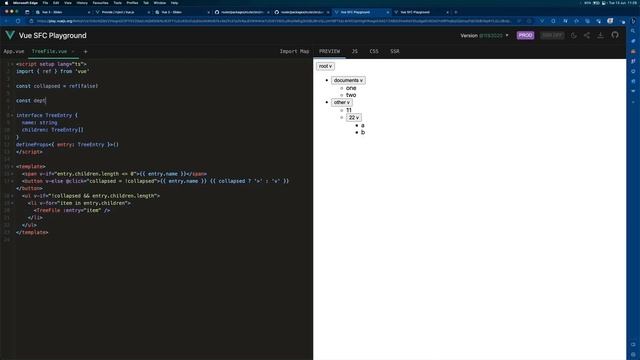The width and height of the screenshot is (640, 360).
Task: Click the 'b' item in preview
Action: tap(362, 132)
